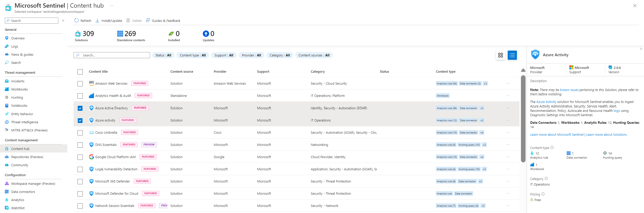Open the Status filter dropdown
Screen dimensions: 644x213
[x=163, y=55]
